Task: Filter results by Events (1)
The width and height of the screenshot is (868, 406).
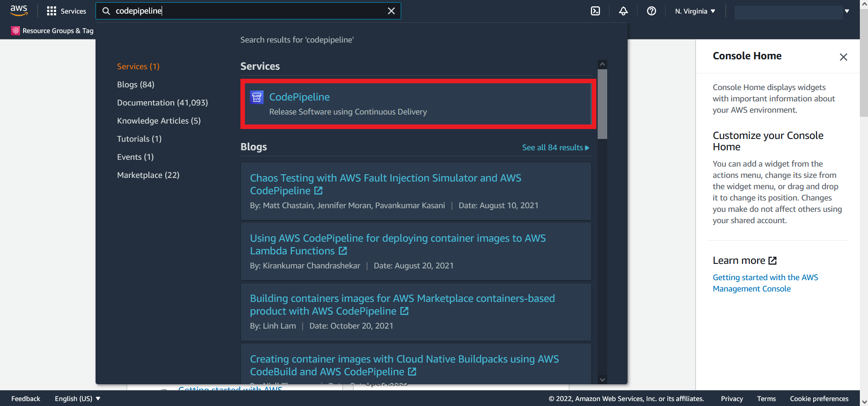Action: tap(135, 157)
